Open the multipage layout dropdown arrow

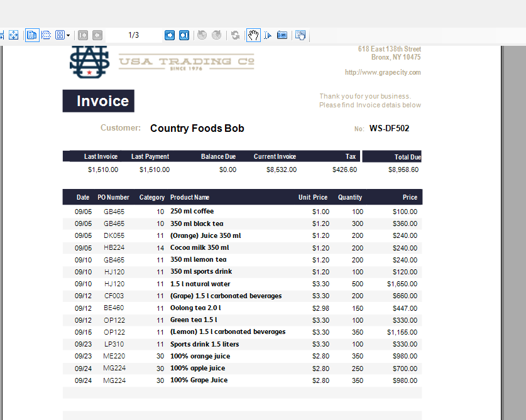[68, 35]
